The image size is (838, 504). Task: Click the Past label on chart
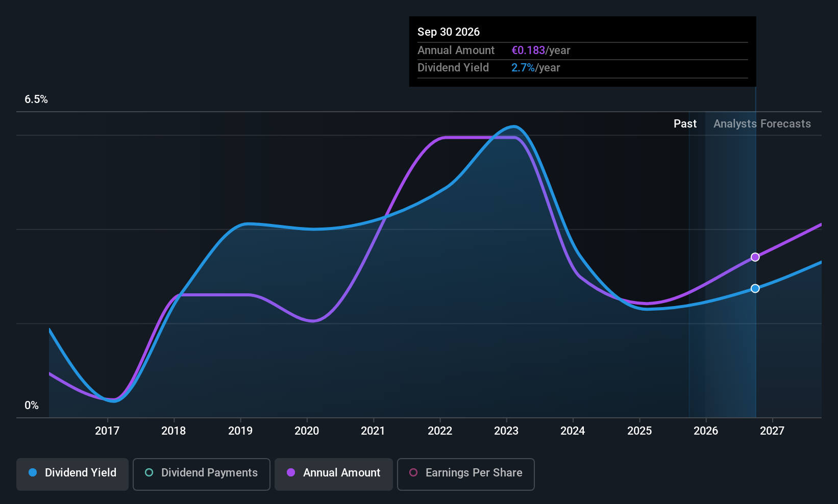click(685, 124)
